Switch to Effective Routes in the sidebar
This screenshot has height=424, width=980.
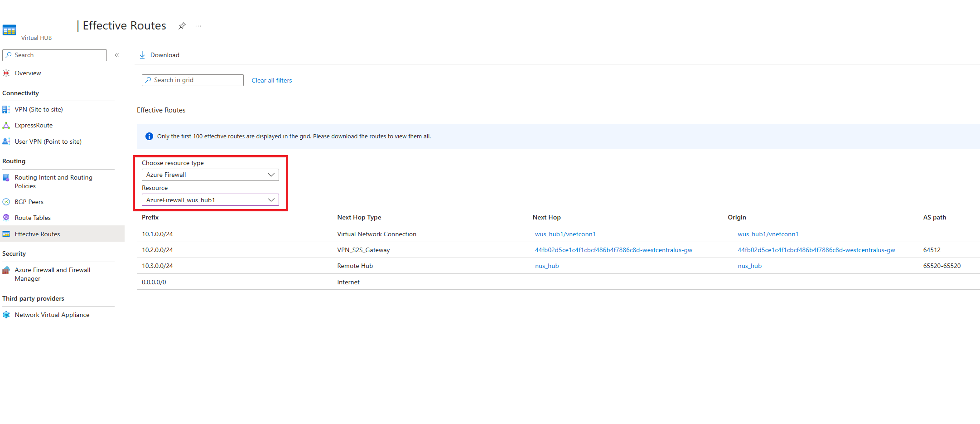pos(37,234)
